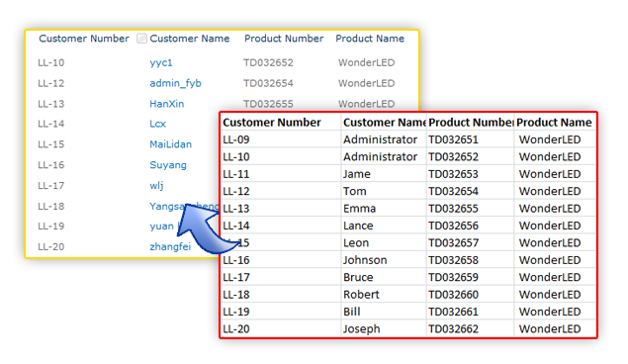Select LL-17 in the SharePoint list
This screenshot has height=364, width=628.
50,185
